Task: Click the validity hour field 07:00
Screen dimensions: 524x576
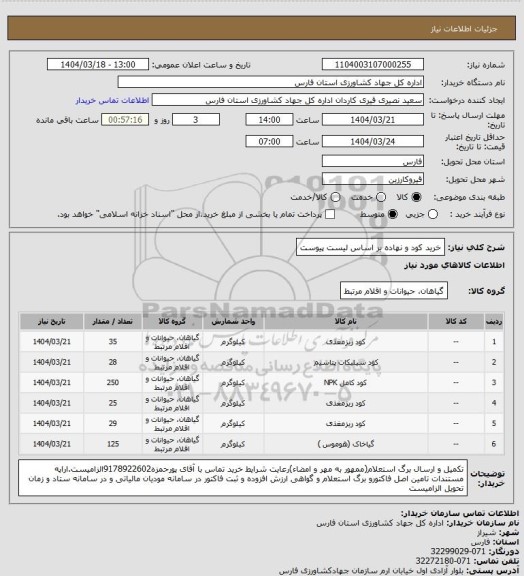Action: tap(269, 141)
